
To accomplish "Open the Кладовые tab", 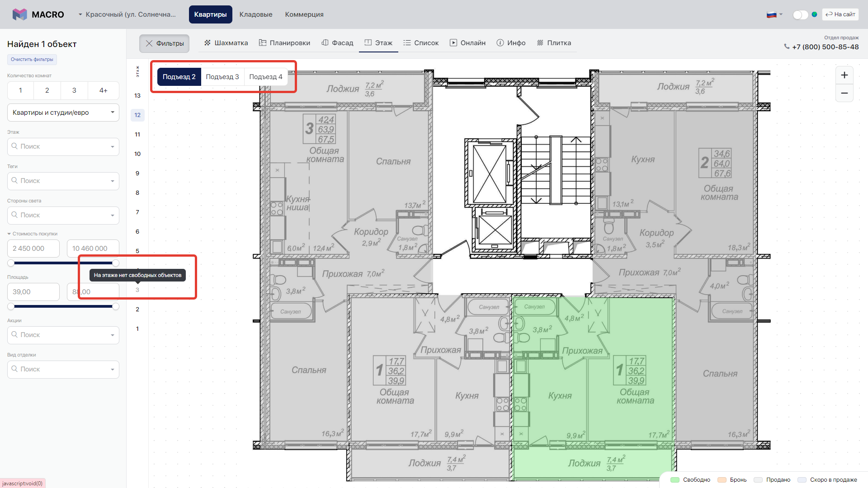I will click(x=256, y=14).
